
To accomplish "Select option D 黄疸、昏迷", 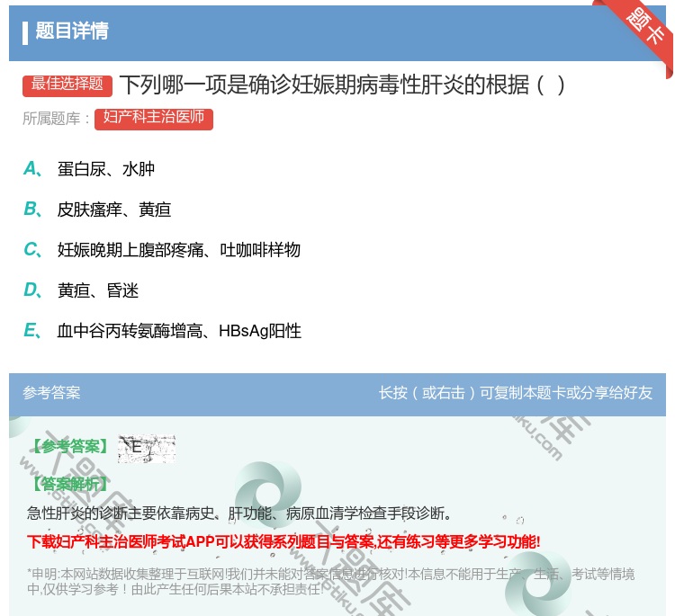I will tap(81, 290).
